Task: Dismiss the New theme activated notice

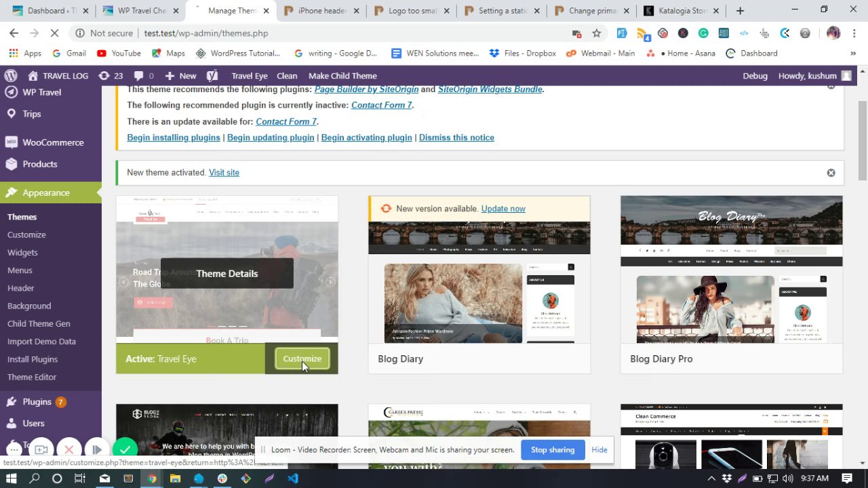Action: (x=831, y=173)
